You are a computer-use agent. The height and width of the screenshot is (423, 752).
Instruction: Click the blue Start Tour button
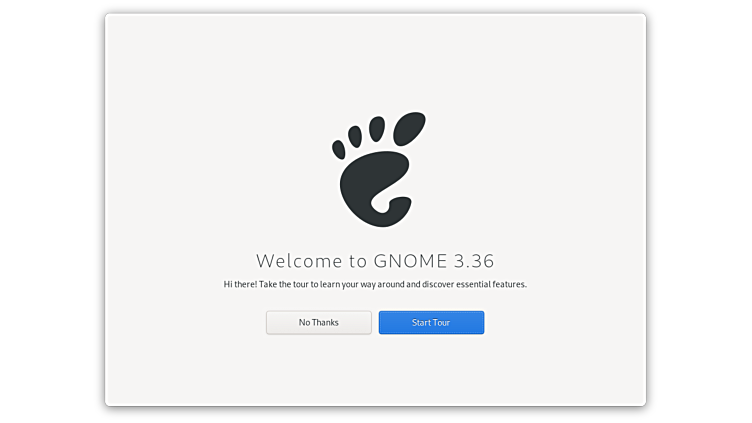[x=431, y=322]
